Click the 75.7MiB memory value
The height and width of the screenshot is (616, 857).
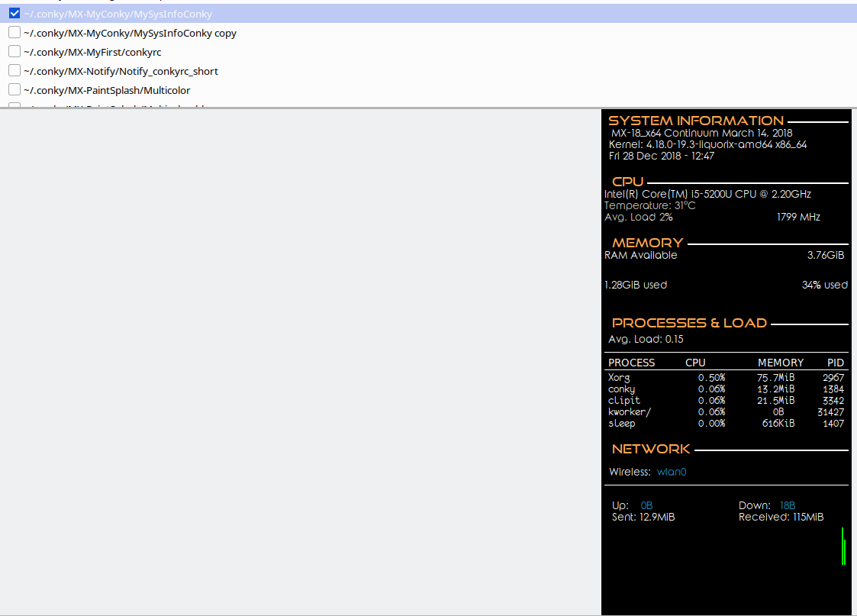coord(775,378)
